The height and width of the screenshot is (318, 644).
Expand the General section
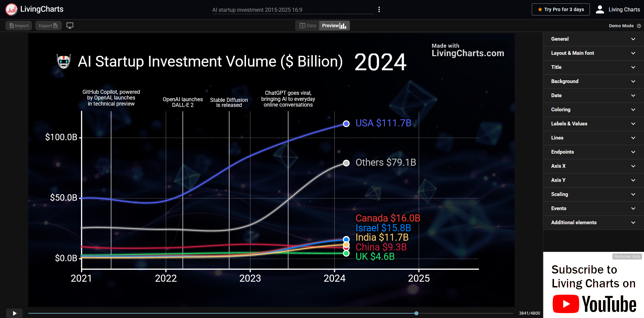[593, 39]
